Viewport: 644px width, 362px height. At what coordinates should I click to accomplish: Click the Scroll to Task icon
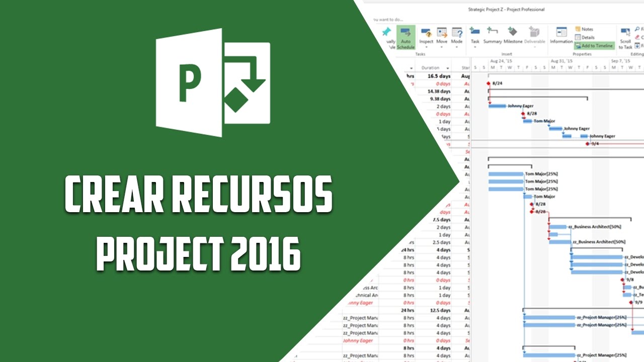[625, 33]
